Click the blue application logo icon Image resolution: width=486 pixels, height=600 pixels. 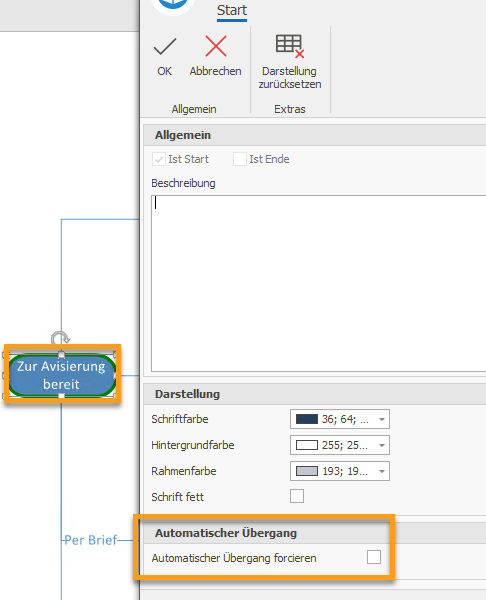point(173,5)
